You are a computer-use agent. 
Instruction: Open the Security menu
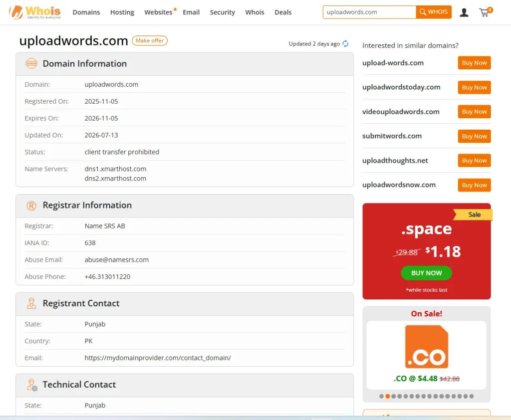(x=223, y=12)
